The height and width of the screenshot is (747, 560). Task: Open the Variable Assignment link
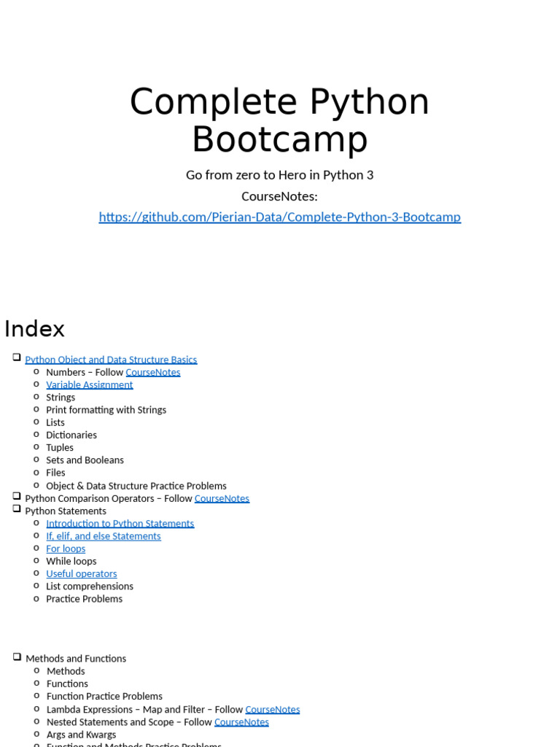point(90,384)
